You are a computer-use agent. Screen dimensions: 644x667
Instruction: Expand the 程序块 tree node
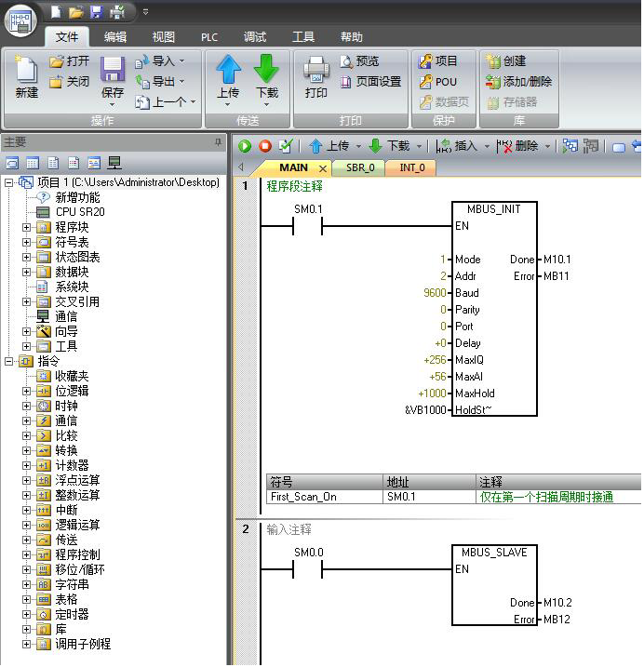coord(27,227)
